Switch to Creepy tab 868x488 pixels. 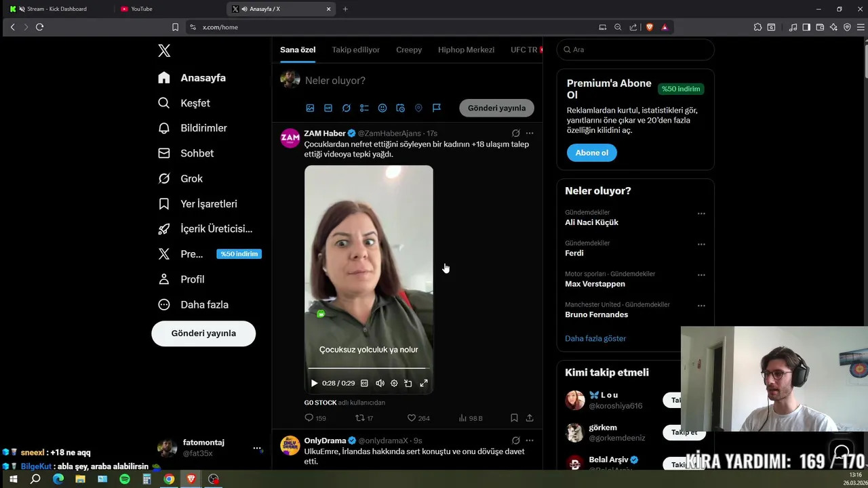pos(409,49)
